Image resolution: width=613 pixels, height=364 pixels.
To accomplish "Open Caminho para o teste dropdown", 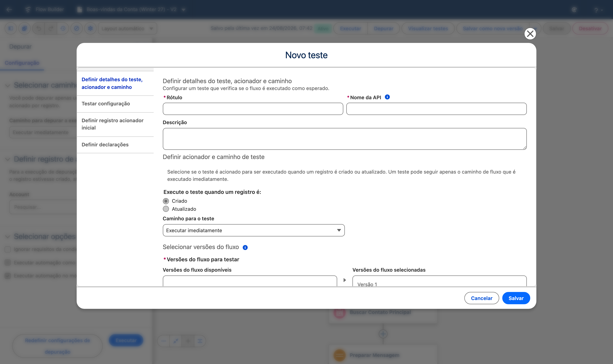I will pos(254,230).
